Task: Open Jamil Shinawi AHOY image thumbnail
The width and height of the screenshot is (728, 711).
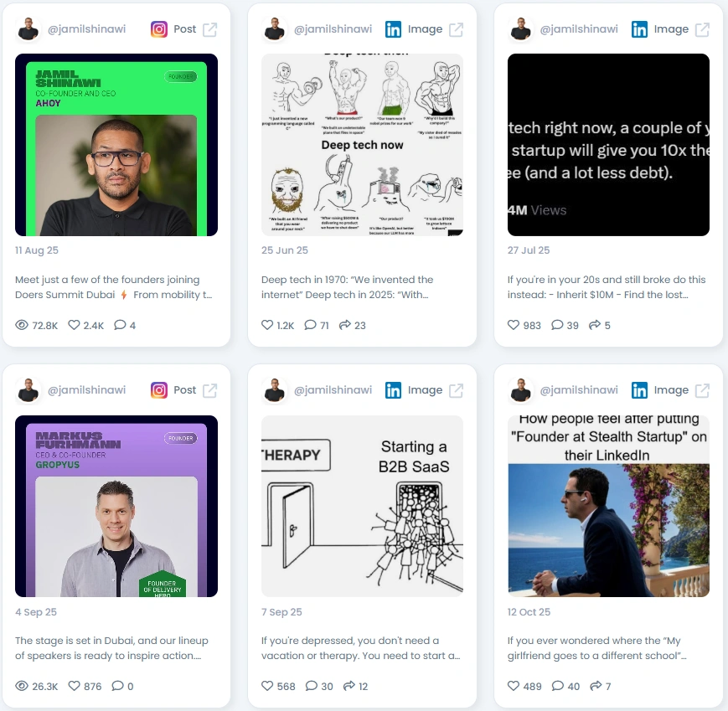Action: click(x=116, y=145)
